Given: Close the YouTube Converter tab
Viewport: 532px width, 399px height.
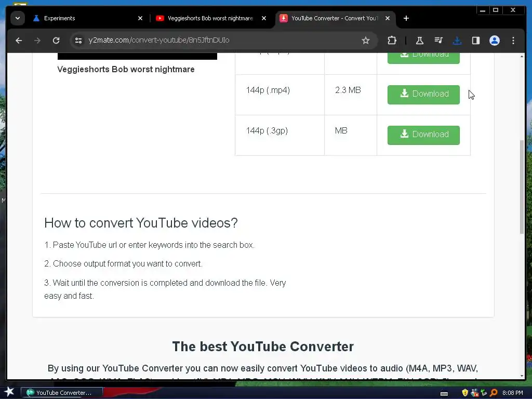Looking at the screenshot, I should 388,18.
